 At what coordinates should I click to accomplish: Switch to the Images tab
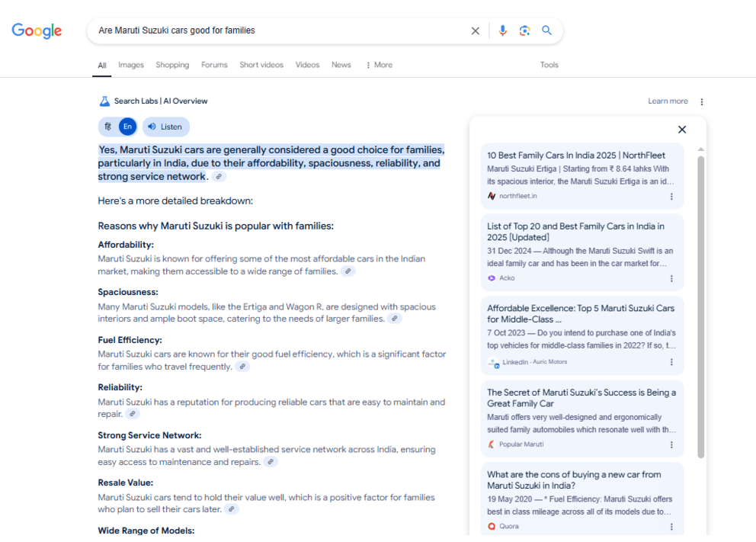pos(131,65)
